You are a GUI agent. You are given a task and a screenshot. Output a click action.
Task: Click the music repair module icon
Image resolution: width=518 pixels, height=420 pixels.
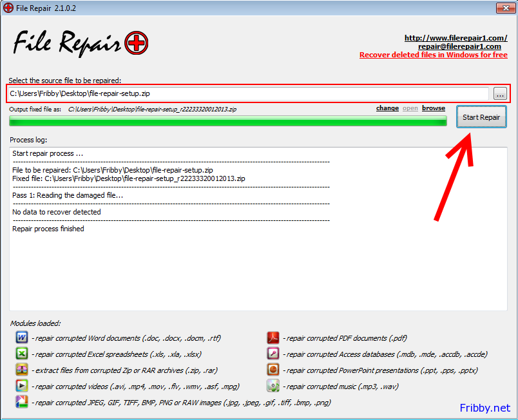click(x=273, y=386)
